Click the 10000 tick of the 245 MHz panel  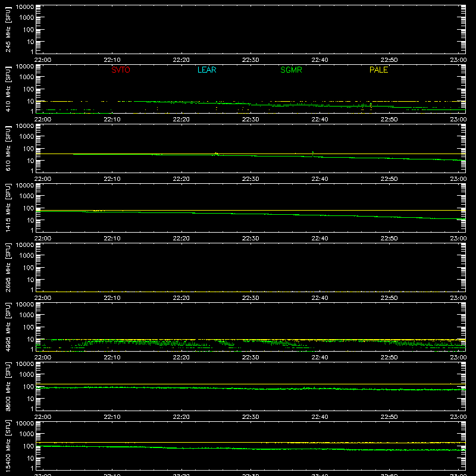(25, 7)
